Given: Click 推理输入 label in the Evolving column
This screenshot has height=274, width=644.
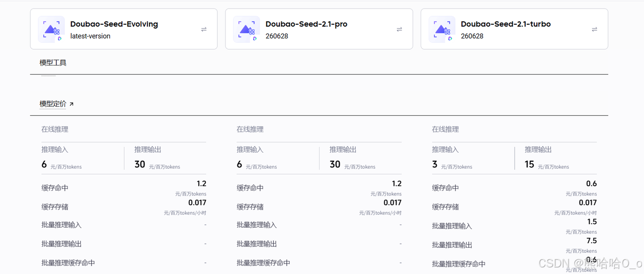Looking at the screenshot, I should (x=55, y=150).
